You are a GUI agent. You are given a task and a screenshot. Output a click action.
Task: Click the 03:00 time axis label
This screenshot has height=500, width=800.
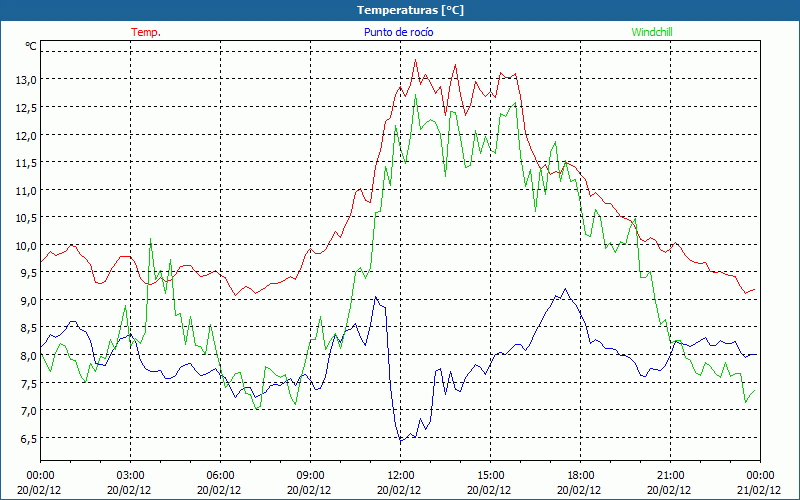click(x=130, y=476)
